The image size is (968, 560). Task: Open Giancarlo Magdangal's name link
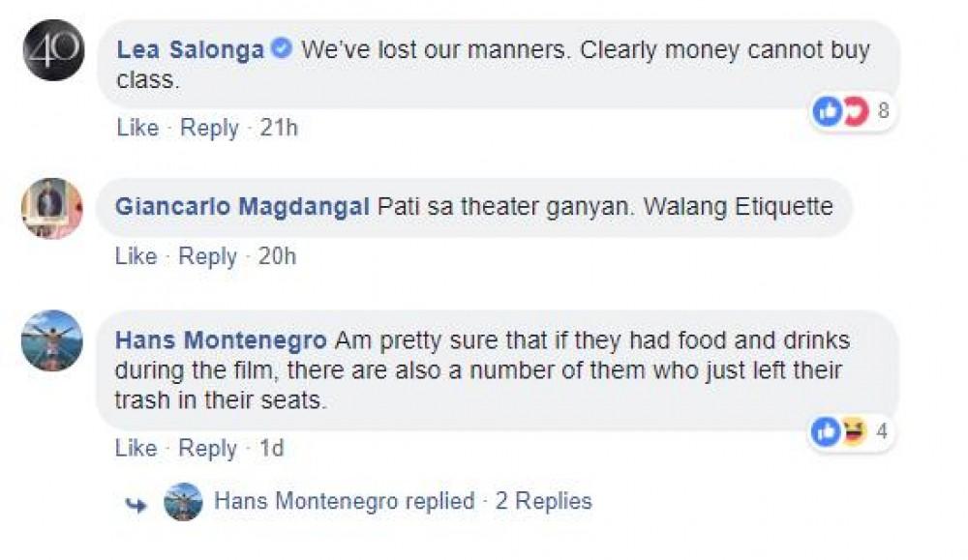(242, 207)
